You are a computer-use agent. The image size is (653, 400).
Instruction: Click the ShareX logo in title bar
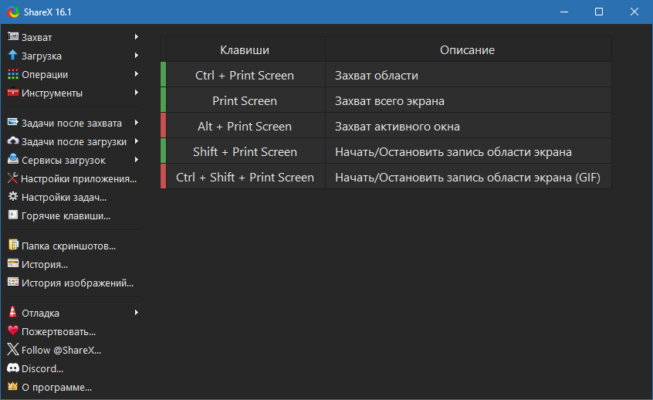pos(13,12)
